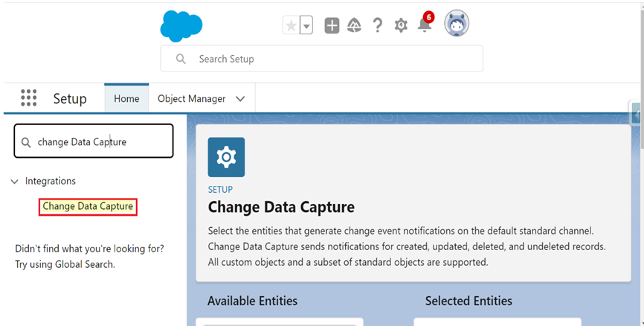Switch to the Object Manager tab
644x326 pixels.
192,99
